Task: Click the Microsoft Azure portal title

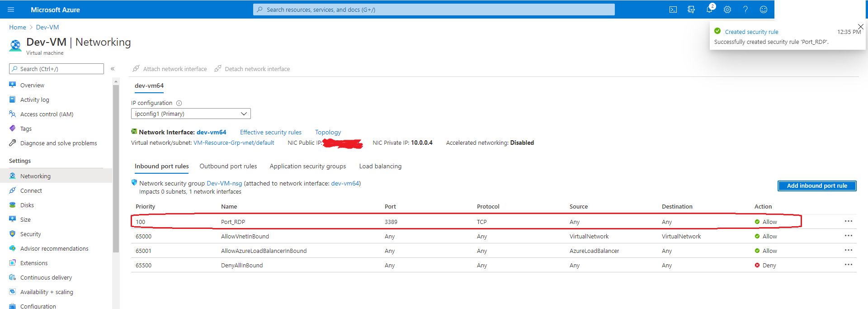Action: (x=55, y=10)
